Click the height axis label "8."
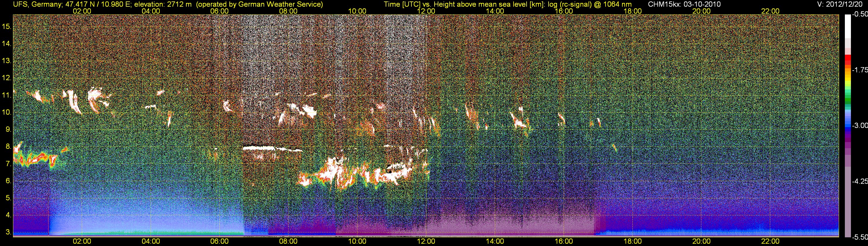This screenshot has height=246, width=868. 8,147
